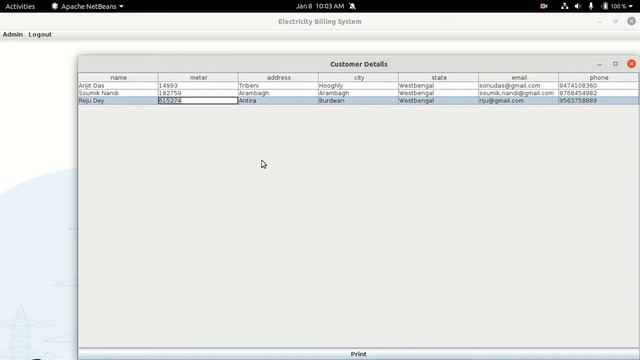
Task: Click the network status icon
Action: point(564,6)
